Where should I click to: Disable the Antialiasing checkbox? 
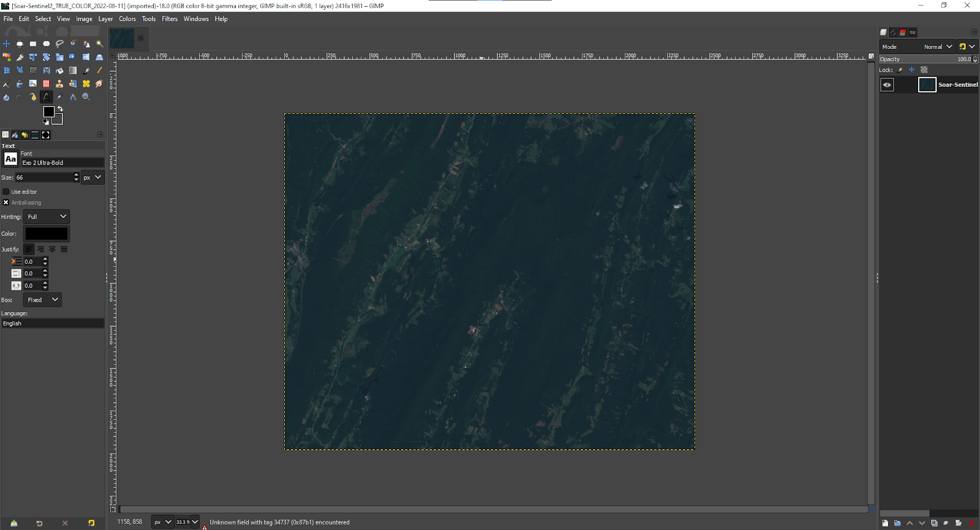(x=6, y=203)
